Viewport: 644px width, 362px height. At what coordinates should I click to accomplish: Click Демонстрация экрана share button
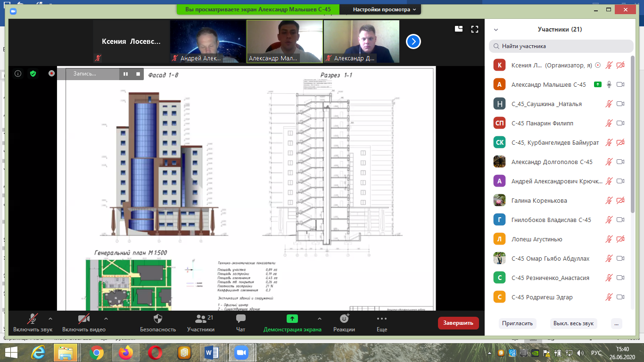(292, 323)
